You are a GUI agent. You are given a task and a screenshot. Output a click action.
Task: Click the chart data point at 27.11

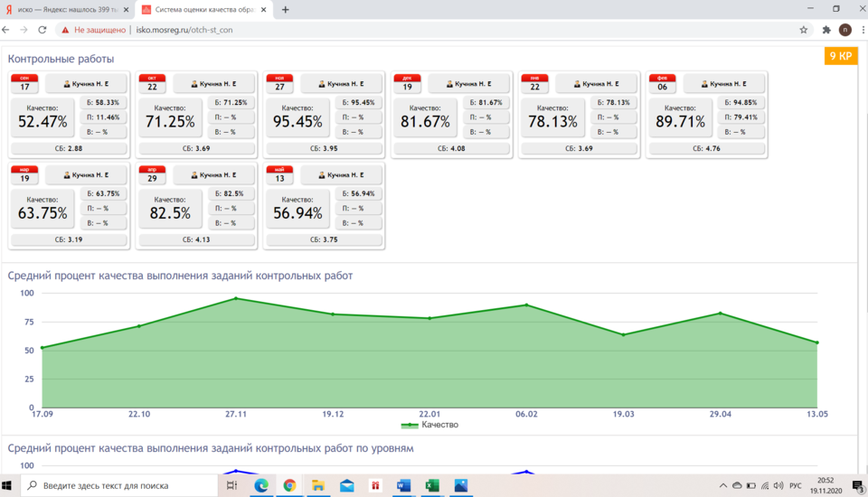(x=236, y=298)
